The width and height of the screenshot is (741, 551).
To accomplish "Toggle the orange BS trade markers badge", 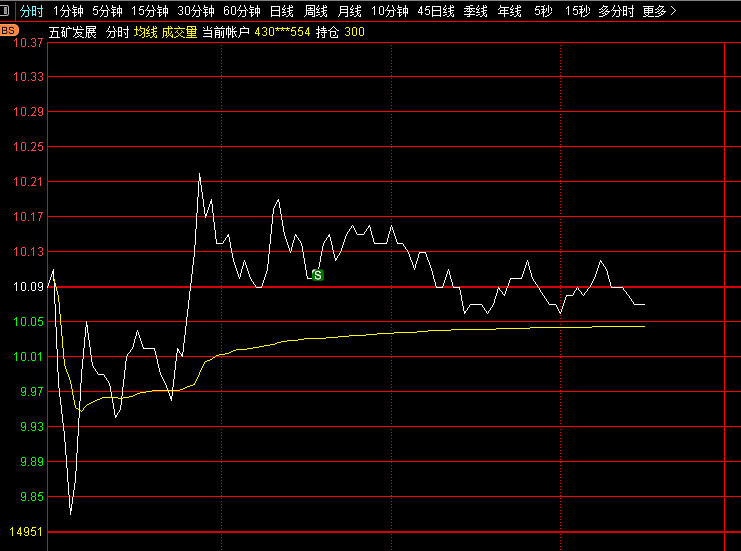I will pos(9,31).
